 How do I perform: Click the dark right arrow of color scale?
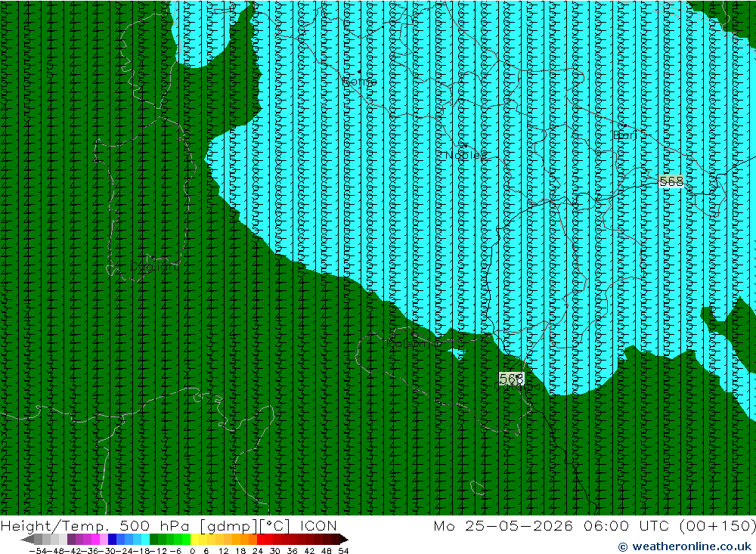point(344,539)
